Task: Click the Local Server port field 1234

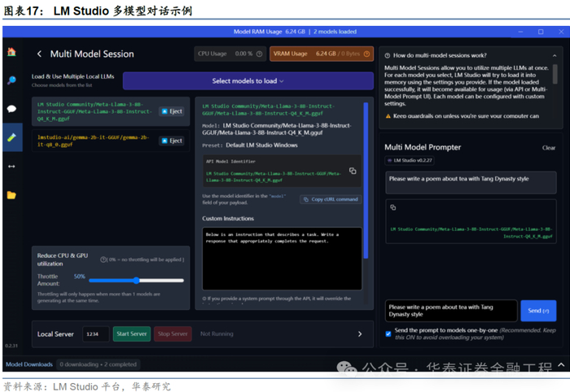Action: pyautogui.click(x=96, y=334)
